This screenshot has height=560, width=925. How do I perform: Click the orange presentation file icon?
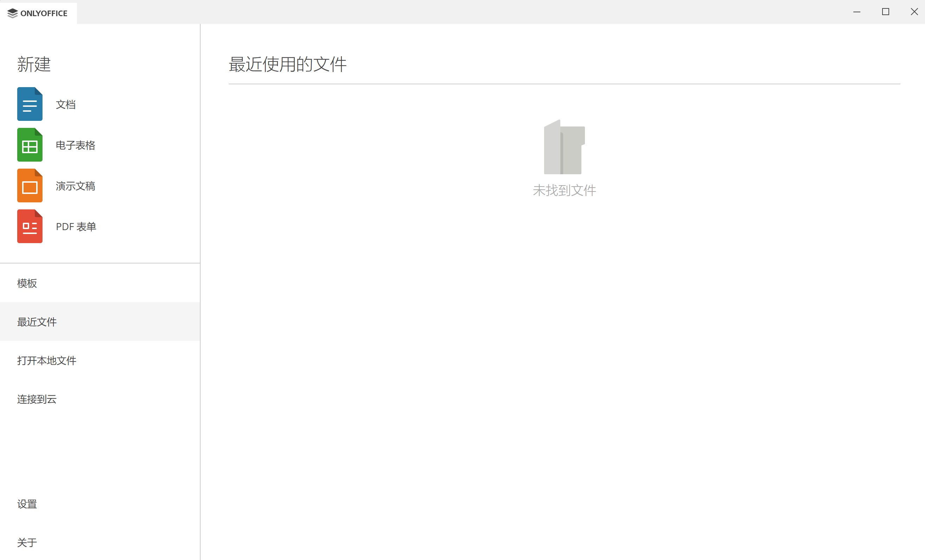[30, 185]
